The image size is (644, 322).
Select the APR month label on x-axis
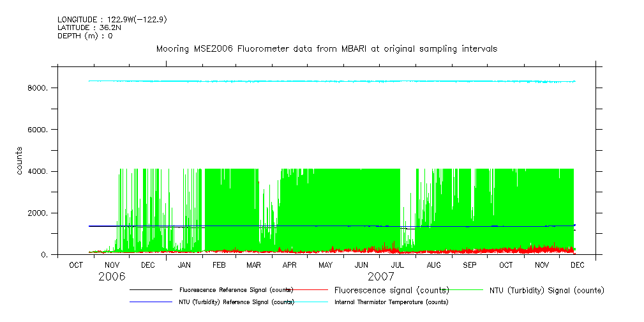click(290, 264)
